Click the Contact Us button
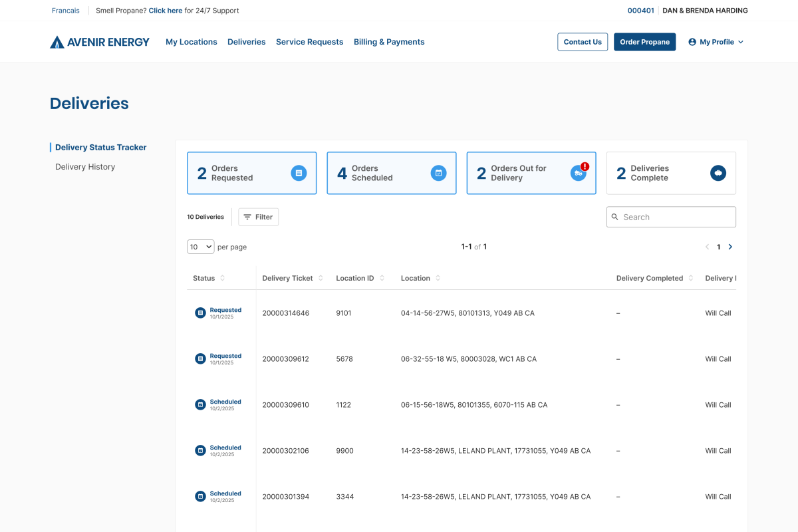The image size is (798, 532). tap(583, 42)
